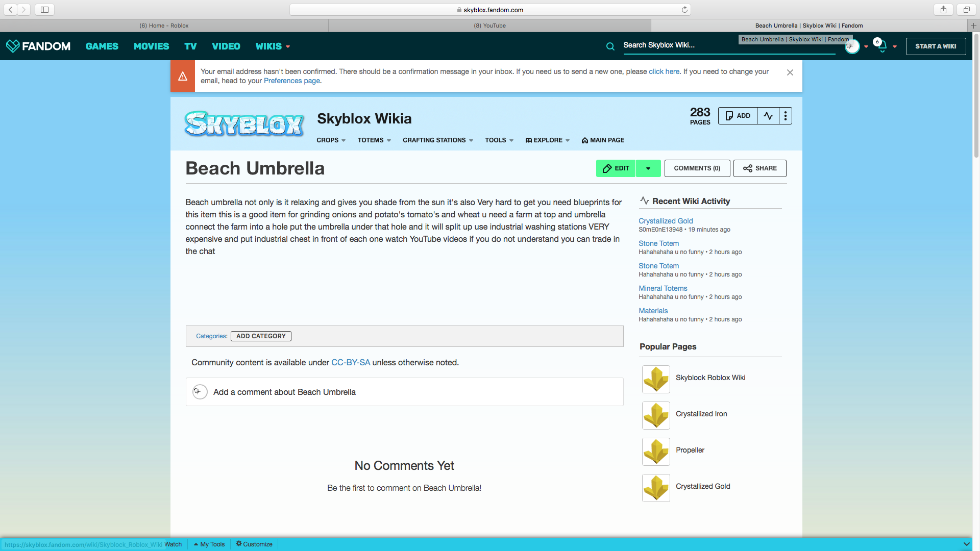This screenshot has height=551, width=980.
Task: Expand the WIKIS dropdown menu
Action: pos(273,46)
